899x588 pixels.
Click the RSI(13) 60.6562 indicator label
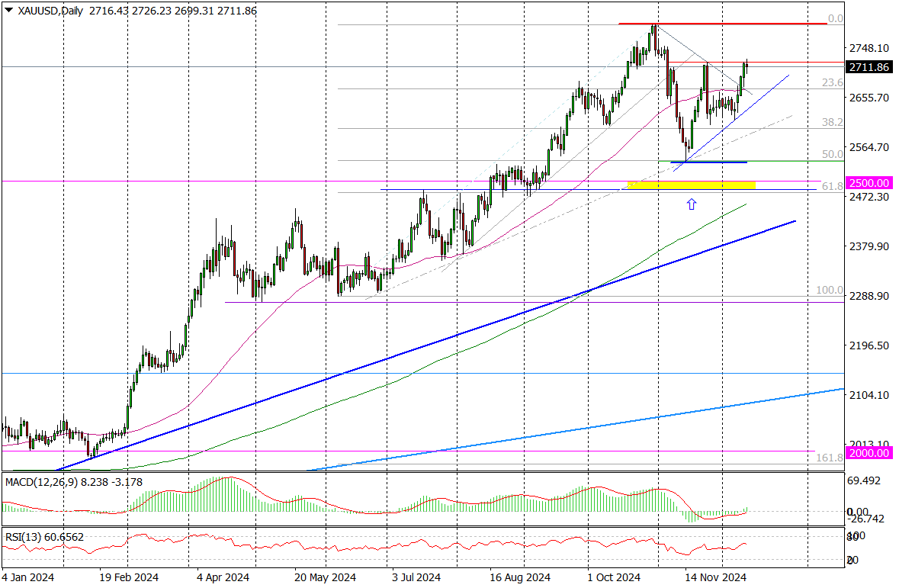point(45,537)
